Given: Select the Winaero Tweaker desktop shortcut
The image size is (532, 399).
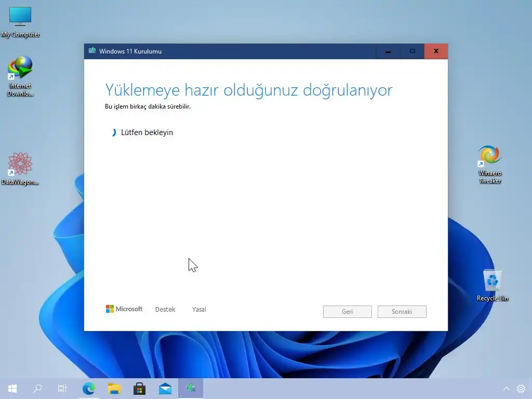Looking at the screenshot, I should pyautogui.click(x=489, y=165).
